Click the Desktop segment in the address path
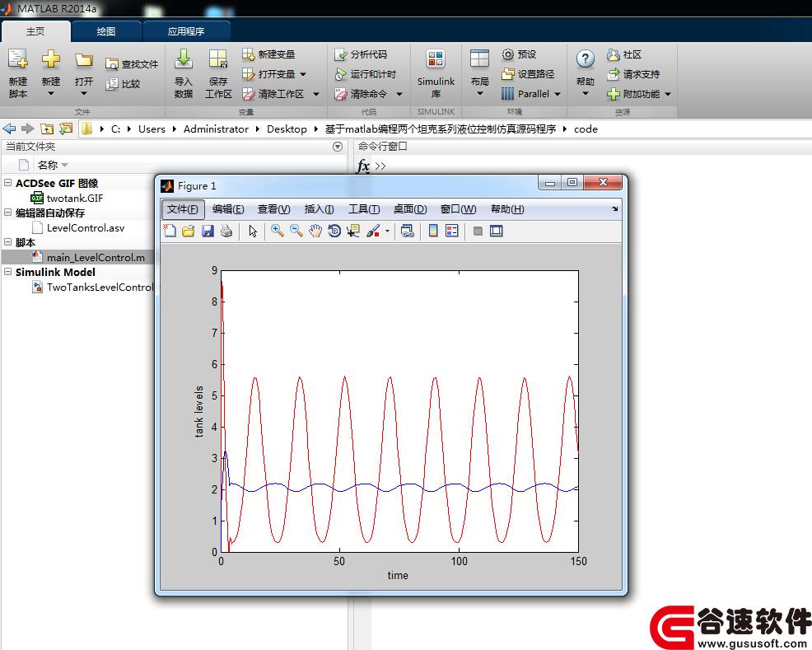The width and height of the screenshot is (812, 650). (287, 129)
